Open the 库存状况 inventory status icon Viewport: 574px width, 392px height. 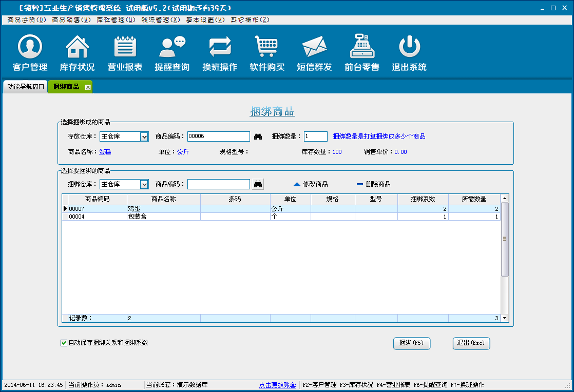tap(77, 52)
